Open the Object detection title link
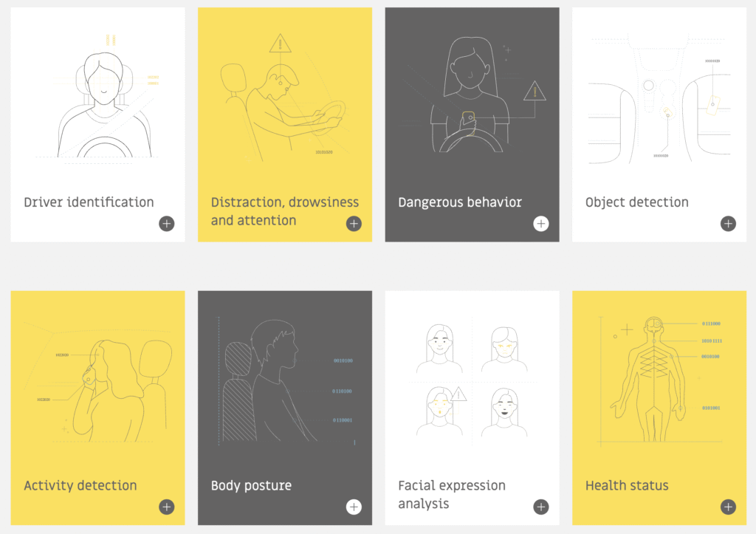The image size is (756, 534). pyautogui.click(x=637, y=202)
